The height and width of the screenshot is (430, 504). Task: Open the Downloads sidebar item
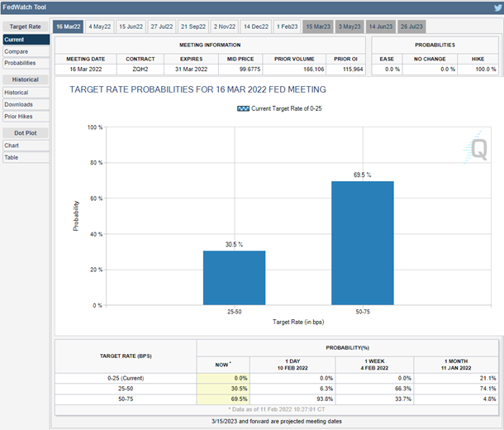tap(19, 104)
